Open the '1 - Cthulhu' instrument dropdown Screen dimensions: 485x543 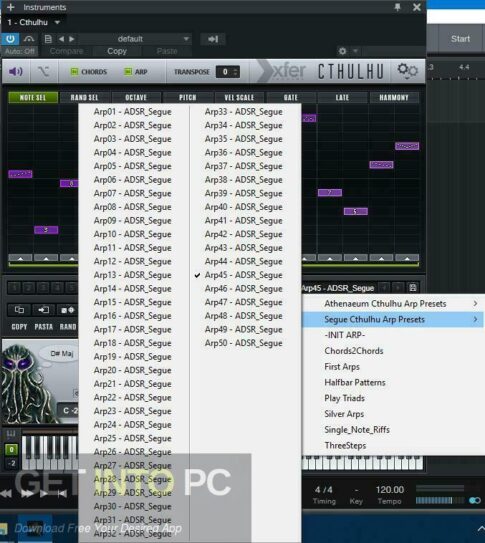[34, 23]
